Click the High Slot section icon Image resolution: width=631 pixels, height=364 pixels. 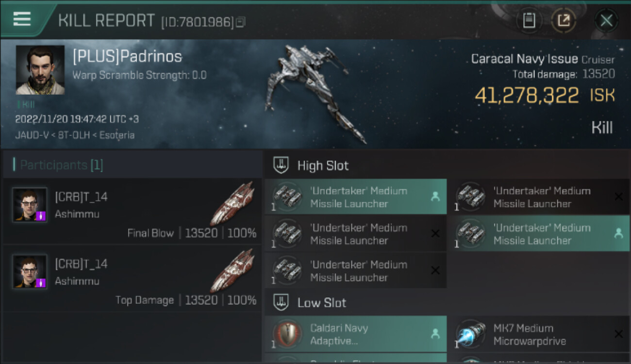(x=281, y=165)
